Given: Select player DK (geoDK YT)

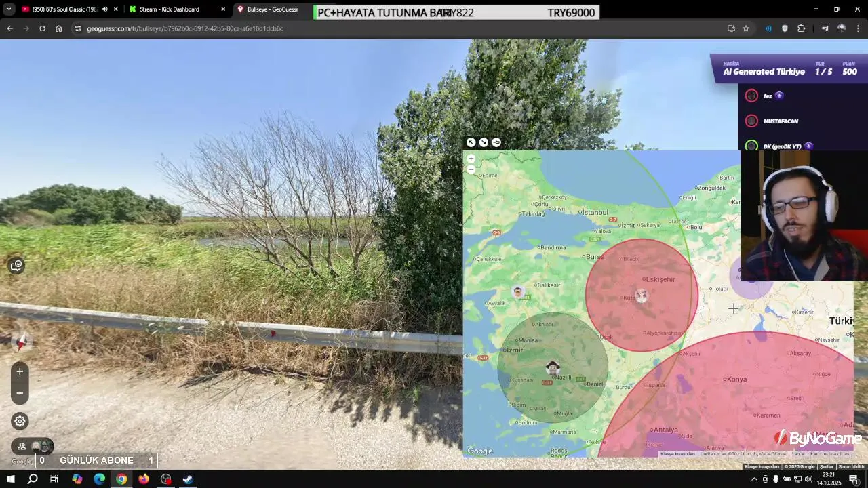Looking at the screenshot, I should point(782,146).
